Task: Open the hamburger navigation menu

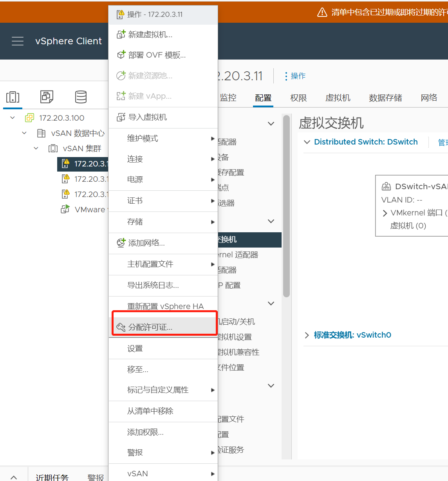Action: point(18,41)
